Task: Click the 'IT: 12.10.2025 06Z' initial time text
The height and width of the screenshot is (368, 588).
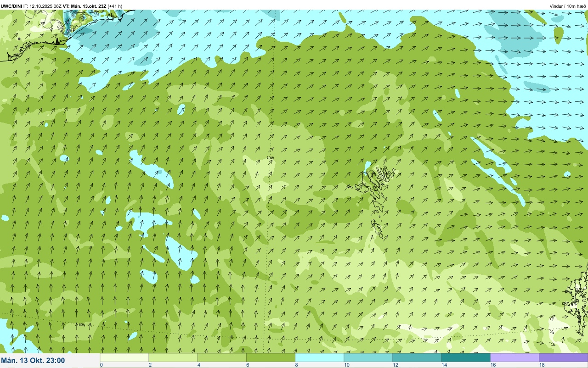Action: [x=43, y=6]
